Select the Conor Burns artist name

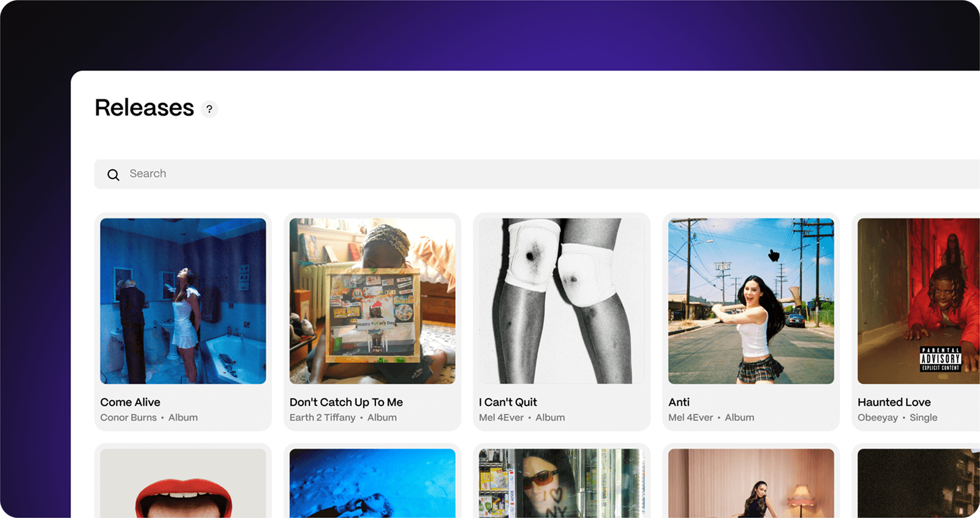[x=129, y=418]
